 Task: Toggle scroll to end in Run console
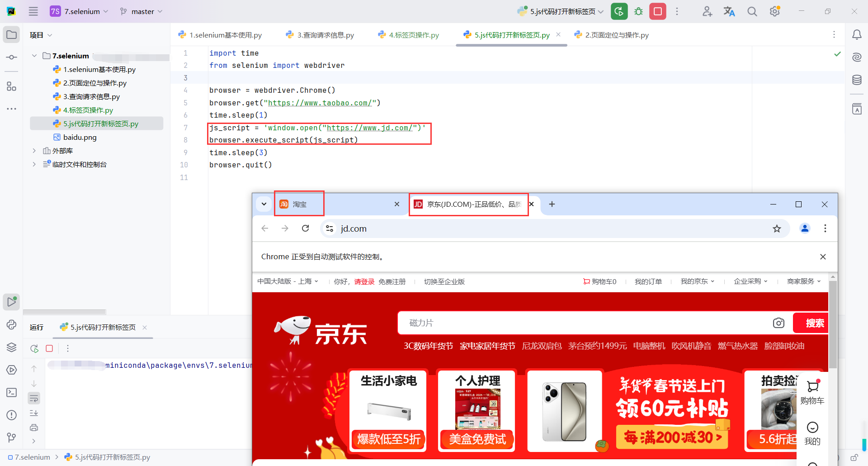pos(34,413)
